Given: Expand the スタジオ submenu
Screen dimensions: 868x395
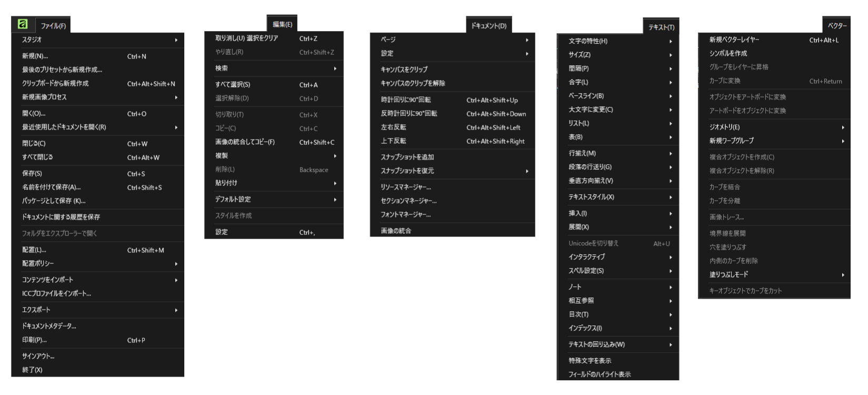Looking at the screenshot, I should pos(98,40).
